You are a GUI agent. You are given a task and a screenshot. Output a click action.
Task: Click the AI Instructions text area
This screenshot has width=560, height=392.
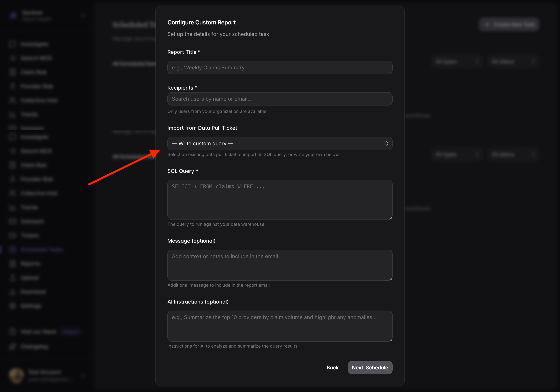click(x=279, y=326)
